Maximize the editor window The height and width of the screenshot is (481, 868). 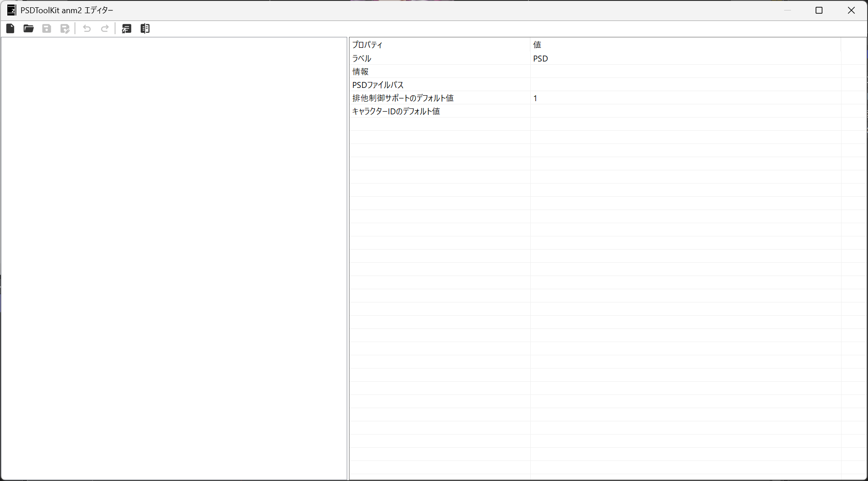tap(819, 10)
